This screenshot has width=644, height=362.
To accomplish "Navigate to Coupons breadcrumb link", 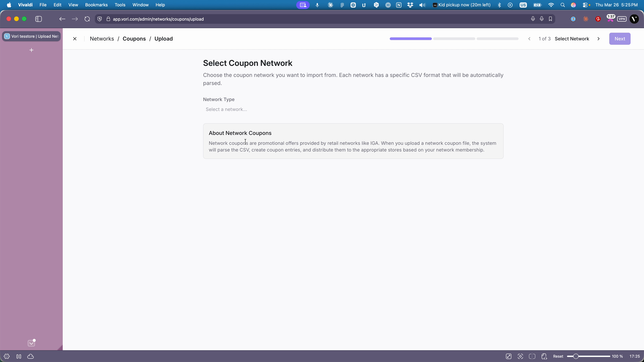I will pyautogui.click(x=134, y=39).
